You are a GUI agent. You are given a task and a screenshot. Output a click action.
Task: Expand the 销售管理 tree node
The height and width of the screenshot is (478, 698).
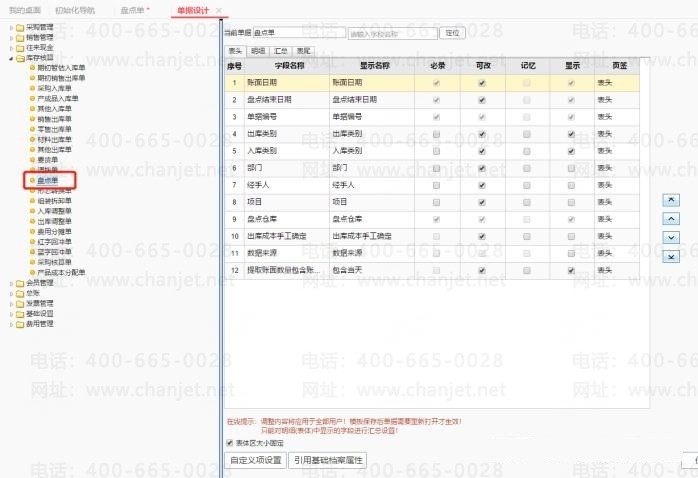pos(11,38)
